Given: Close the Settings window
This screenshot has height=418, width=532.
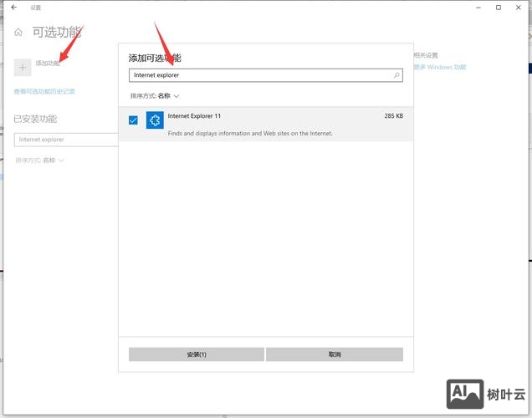Looking at the screenshot, I should click(520, 8).
